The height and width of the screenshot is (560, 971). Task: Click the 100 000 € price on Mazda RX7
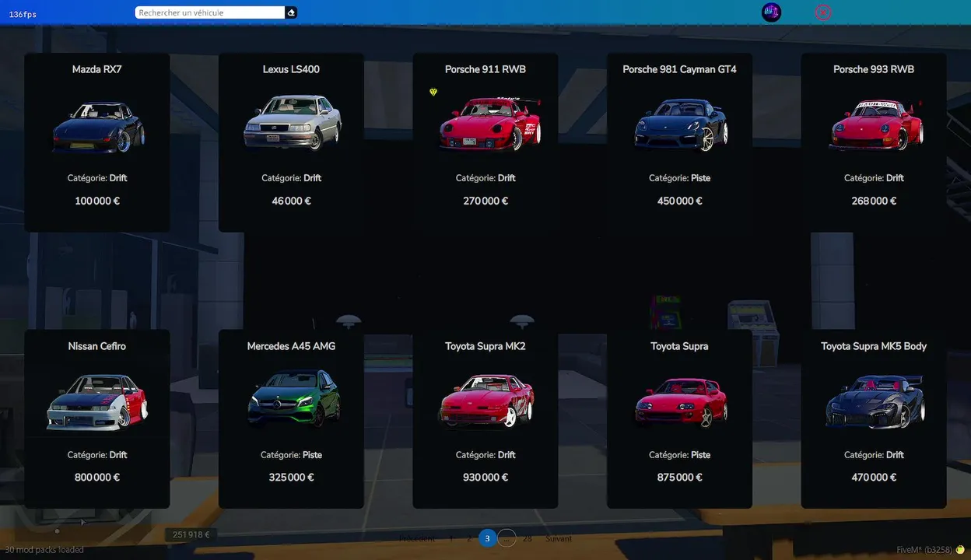[x=97, y=201]
